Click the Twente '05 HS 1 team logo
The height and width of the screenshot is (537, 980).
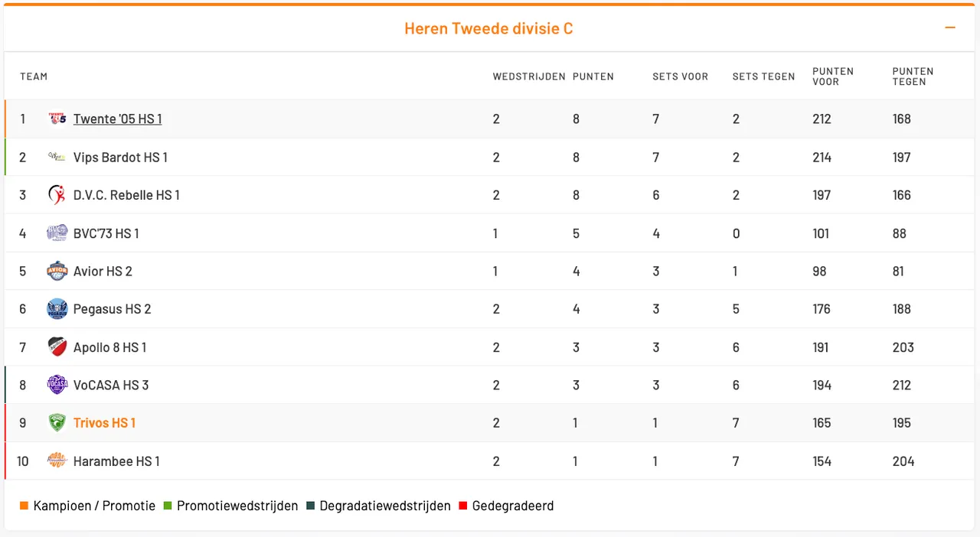pos(57,119)
